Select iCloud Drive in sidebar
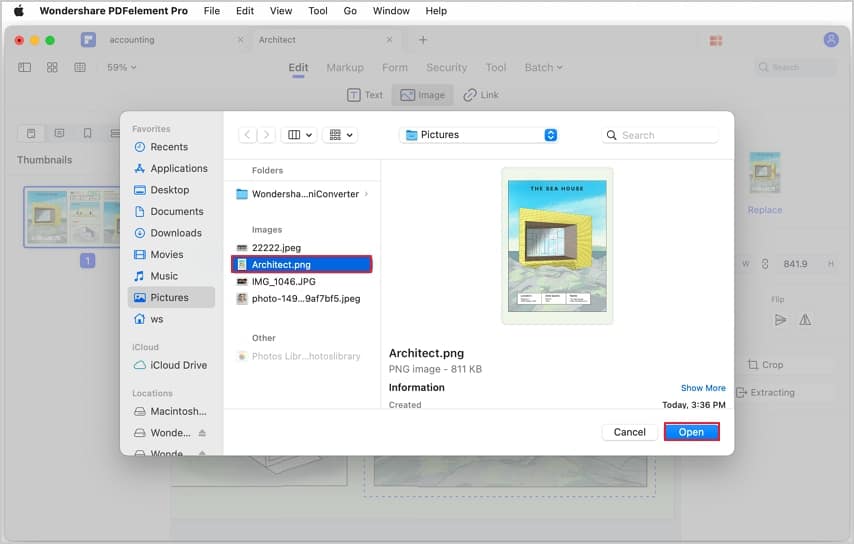This screenshot has width=854, height=544. [x=170, y=365]
